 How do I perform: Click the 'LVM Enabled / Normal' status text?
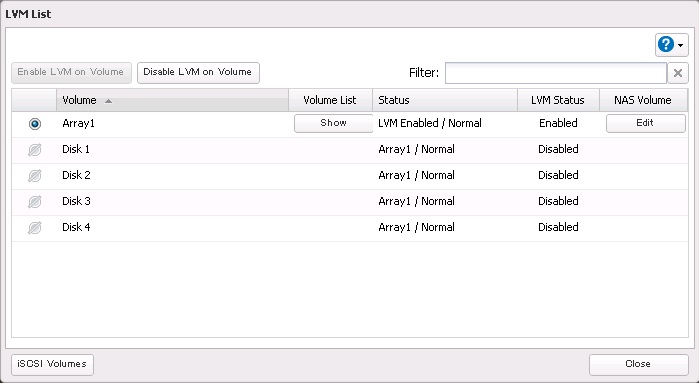tap(430, 124)
